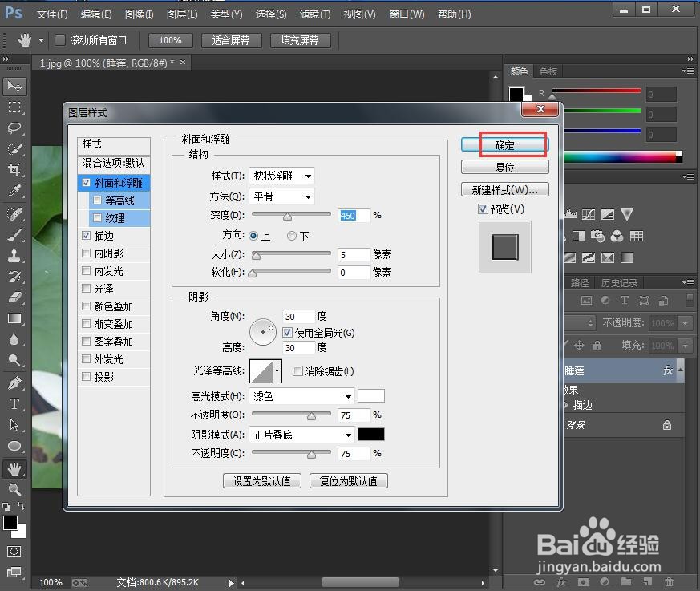Select the Pen tool
The width and height of the screenshot is (700, 591).
click(x=14, y=383)
